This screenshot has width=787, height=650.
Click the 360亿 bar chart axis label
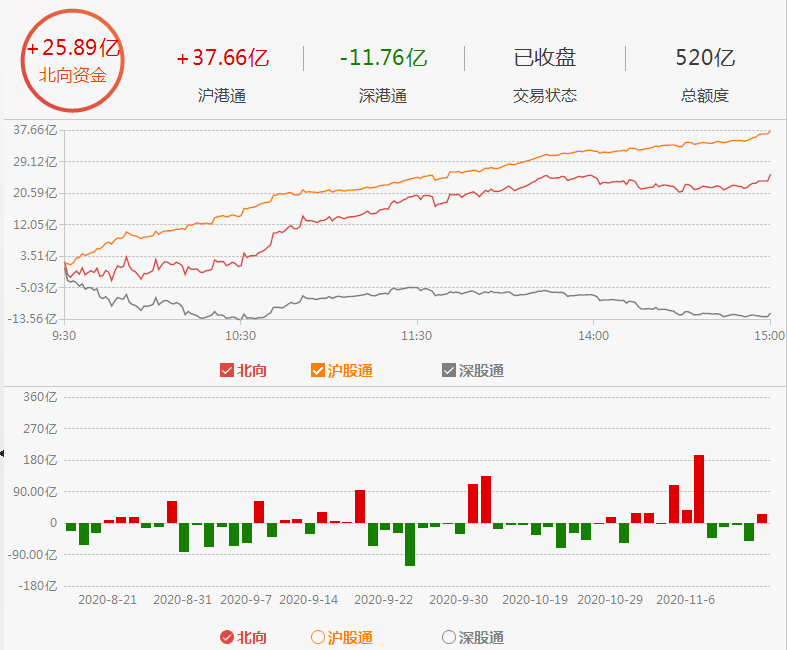click(x=40, y=397)
